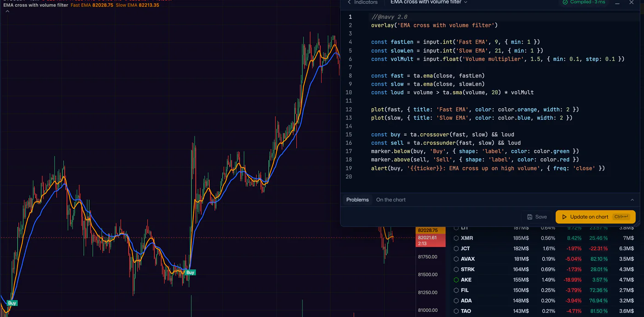The image size is (644, 317).
Task: Click the -22.31 % value in JCT row
Action: coord(598,248)
